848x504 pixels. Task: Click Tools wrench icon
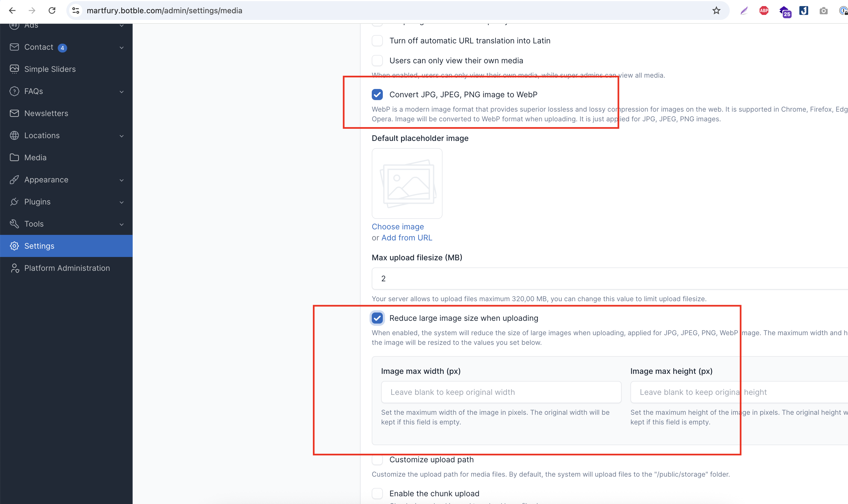point(14,224)
